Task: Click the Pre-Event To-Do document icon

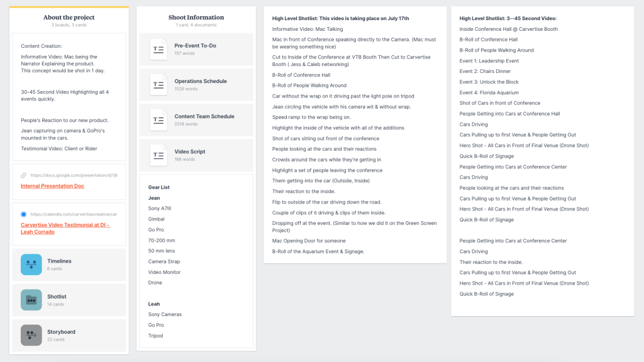Action: coord(158,49)
